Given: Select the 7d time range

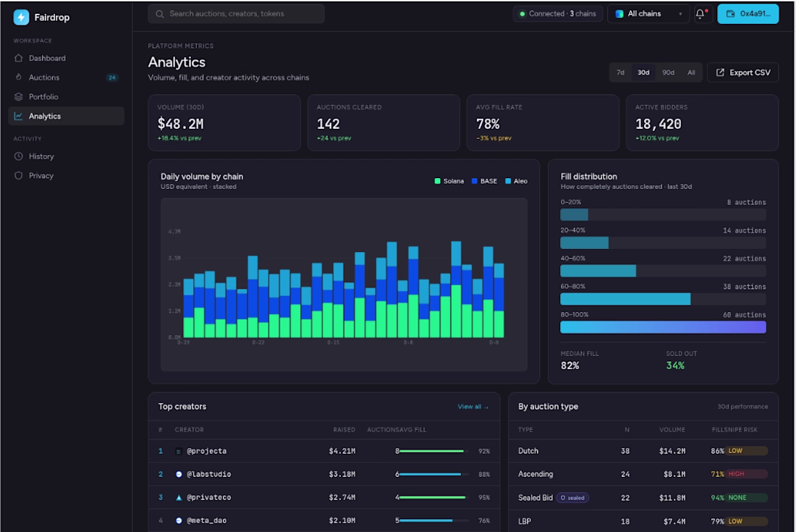Looking at the screenshot, I should [x=620, y=72].
